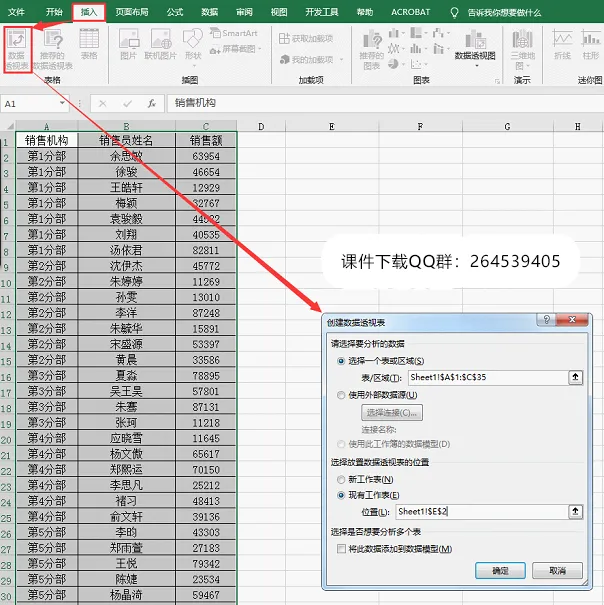Select column header D
604x605 pixels.
261,127
